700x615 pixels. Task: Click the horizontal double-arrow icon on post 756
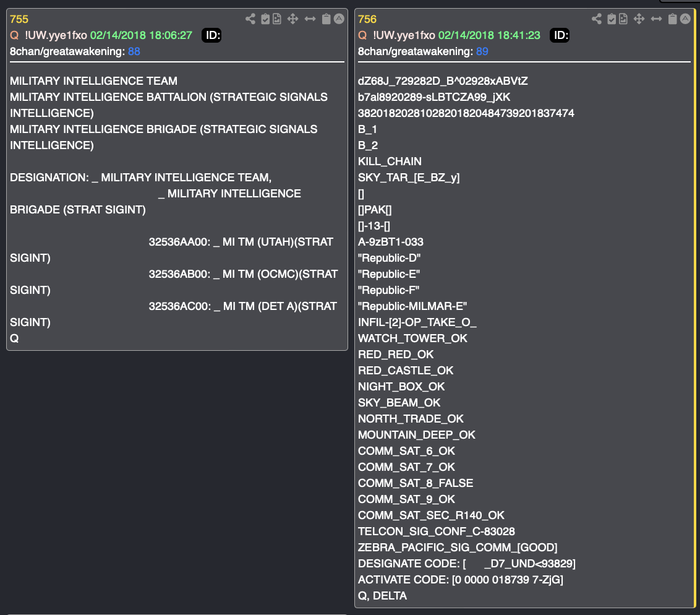pyautogui.click(x=656, y=19)
